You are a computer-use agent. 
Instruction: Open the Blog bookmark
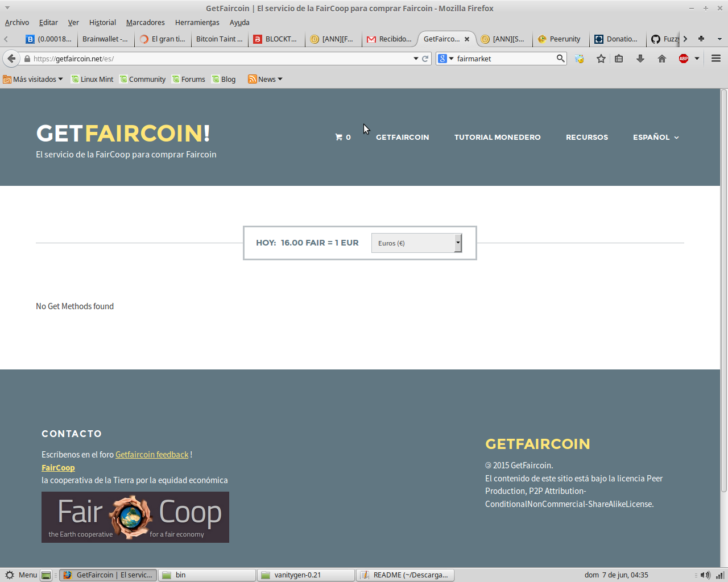[224, 79]
